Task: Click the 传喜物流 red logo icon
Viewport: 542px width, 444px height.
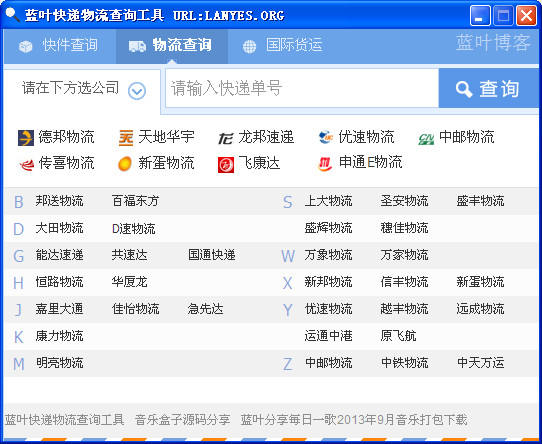Action: (x=27, y=164)
